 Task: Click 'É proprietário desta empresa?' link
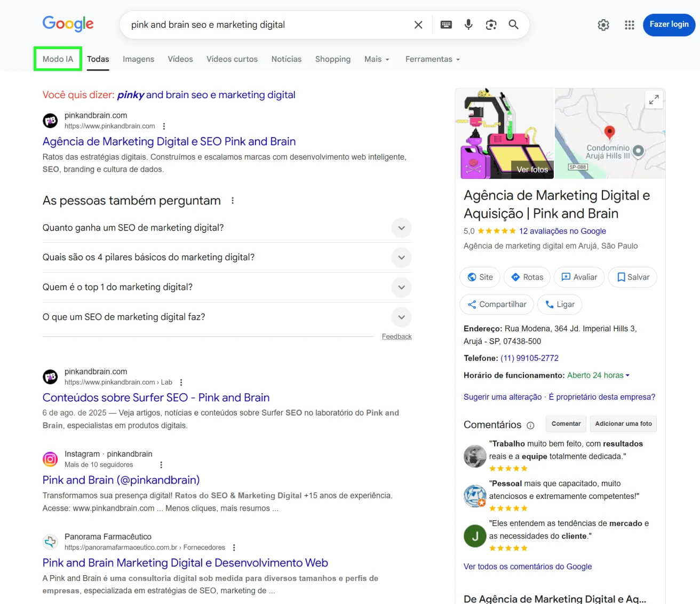(602, 397)
